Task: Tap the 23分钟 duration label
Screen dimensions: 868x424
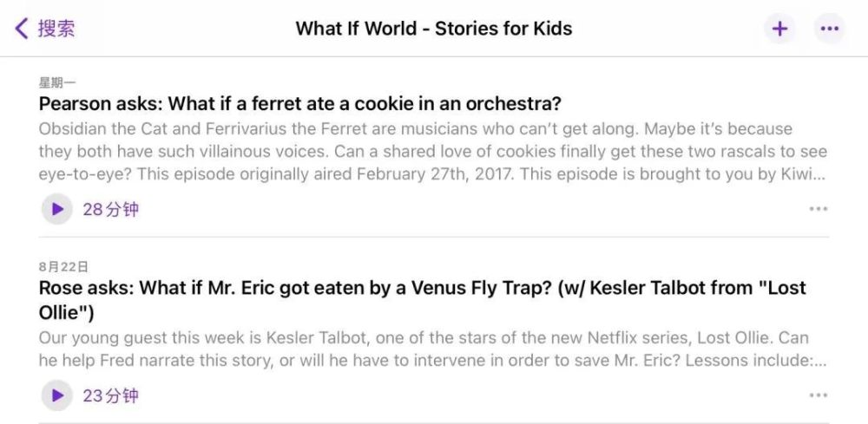Action: (x=110, y=395)
